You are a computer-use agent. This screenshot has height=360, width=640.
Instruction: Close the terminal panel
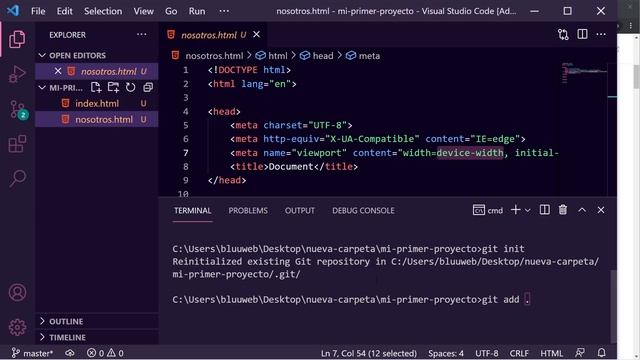601,210
